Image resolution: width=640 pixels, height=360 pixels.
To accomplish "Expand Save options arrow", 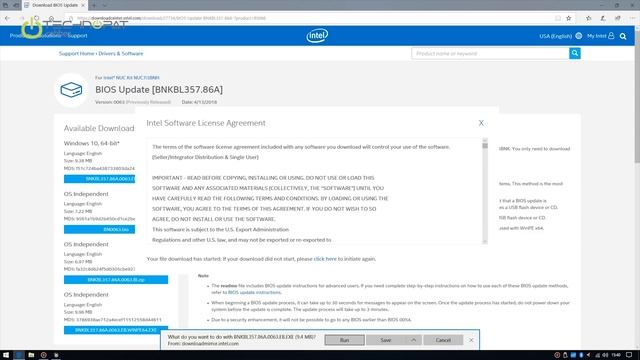I will click(x=413, y=340).
